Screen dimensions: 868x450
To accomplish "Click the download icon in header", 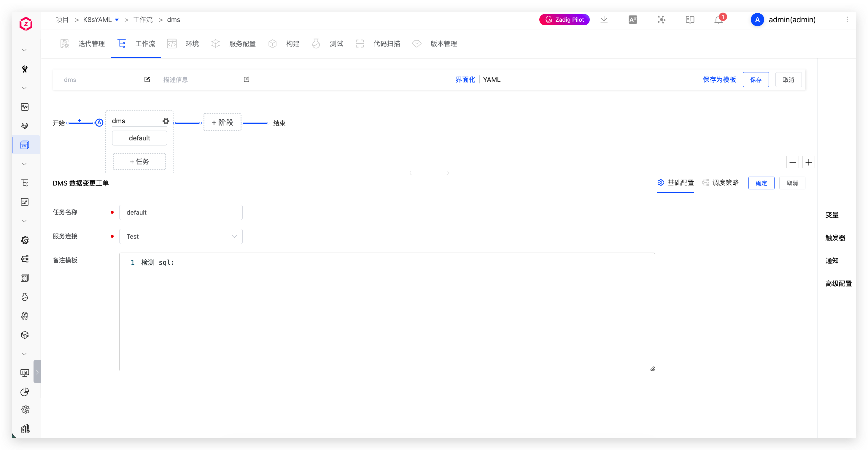I will click(x=604, y=20).
